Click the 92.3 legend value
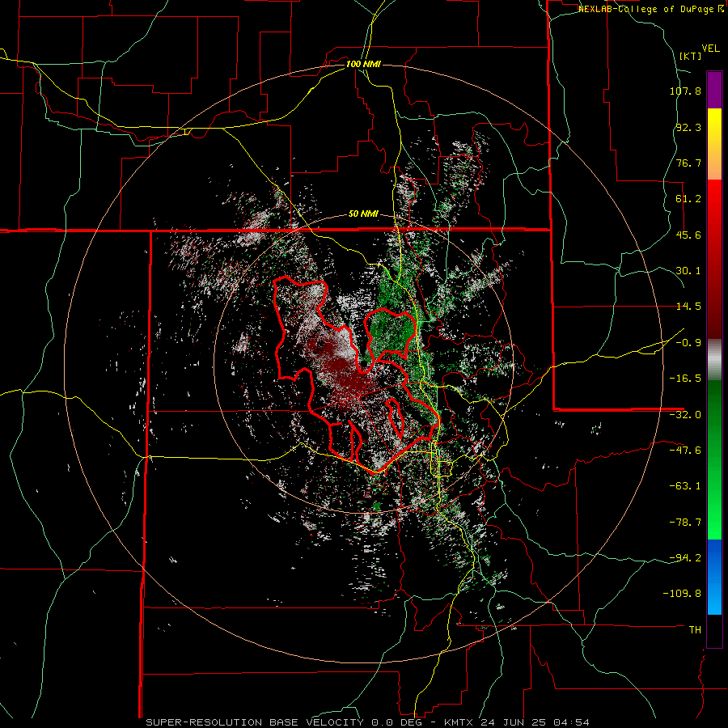This screenshot has width=728, height=728. pyautogui.click(x=688, y=127)
